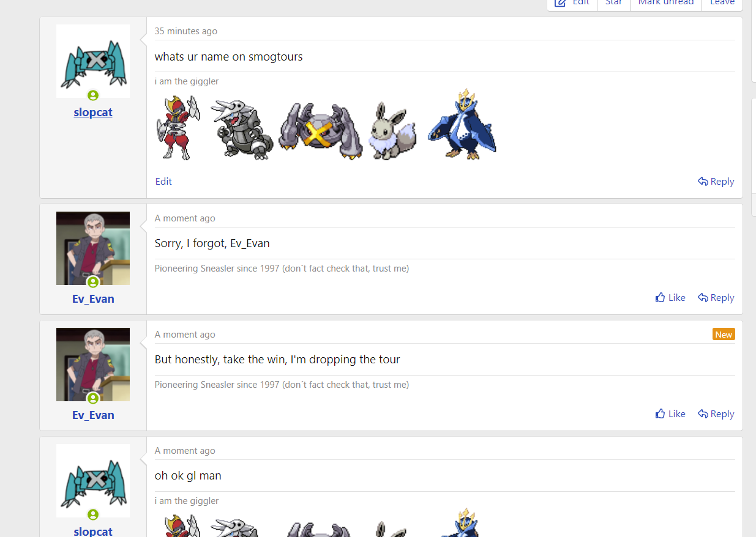The height and width of the screenshot is (537, 756).
Task: Click 'But honestly, take the win' message text
Action: pyautogui.click(x=277, y=360)
